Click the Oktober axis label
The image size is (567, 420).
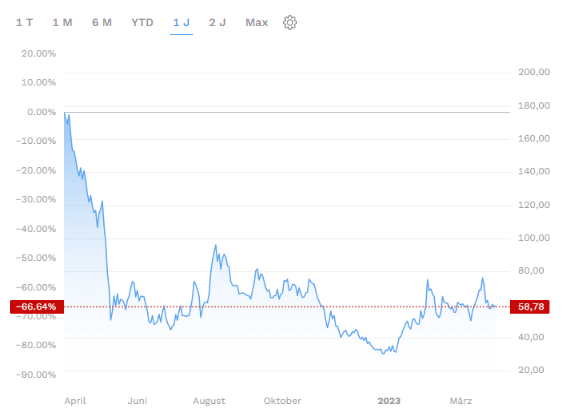click(x=282, y=401)
